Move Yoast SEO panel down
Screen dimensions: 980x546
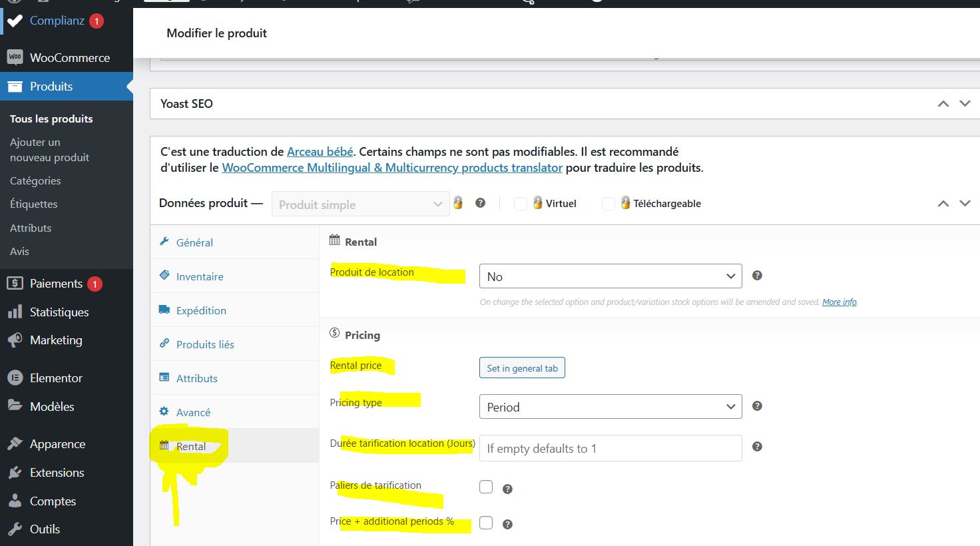(x=965, y=104)
